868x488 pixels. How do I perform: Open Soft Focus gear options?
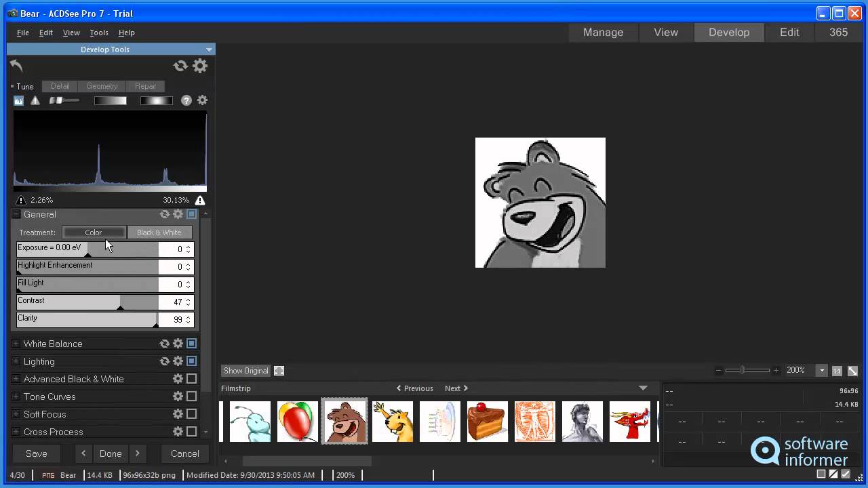click(178, 414)
